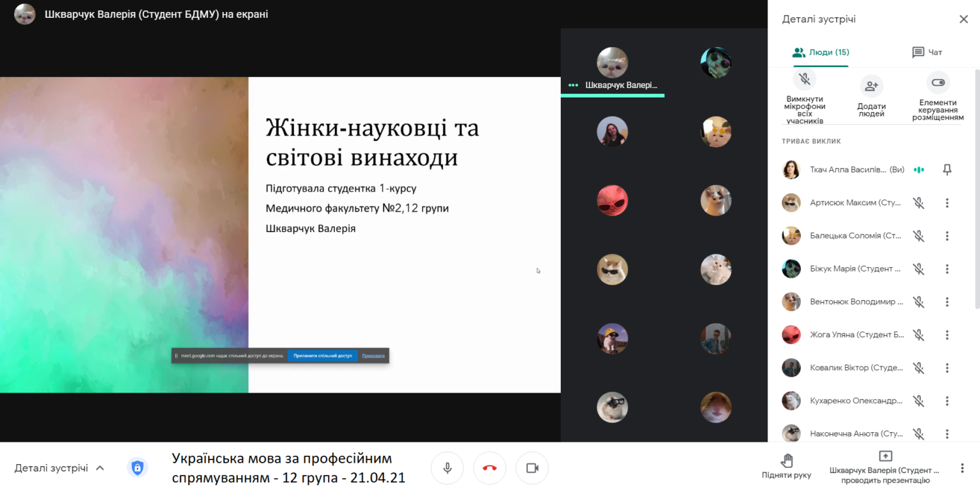Pin Ткач Алла Василівна to screen
Viewport: 980px width, 494px height.
tap(947, 170)
